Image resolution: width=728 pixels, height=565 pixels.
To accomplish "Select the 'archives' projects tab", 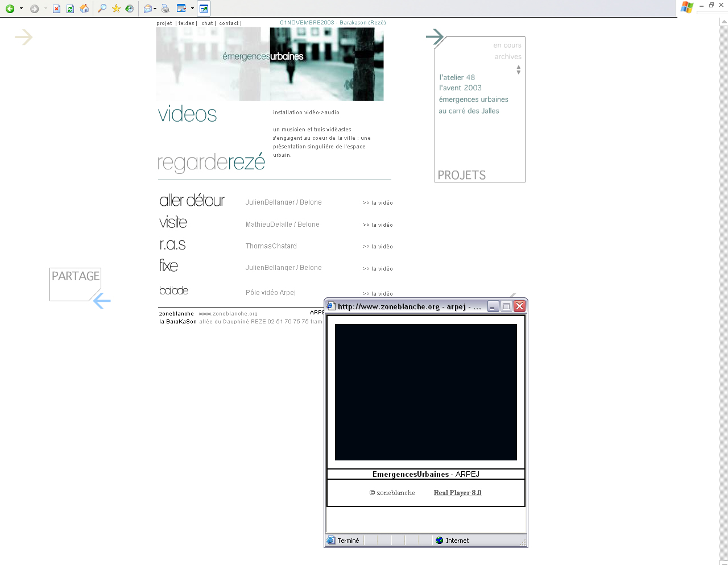I will tap(508, 57).
